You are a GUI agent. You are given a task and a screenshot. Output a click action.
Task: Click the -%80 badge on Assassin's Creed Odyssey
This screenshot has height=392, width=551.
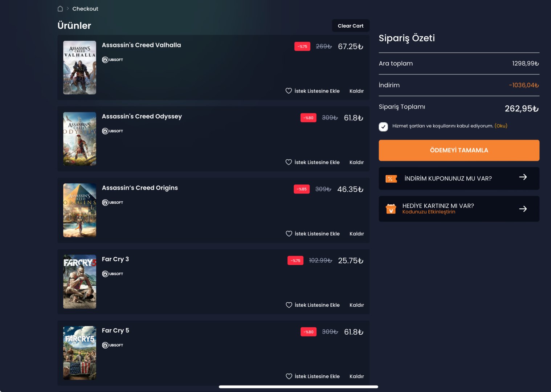[309, 118]
